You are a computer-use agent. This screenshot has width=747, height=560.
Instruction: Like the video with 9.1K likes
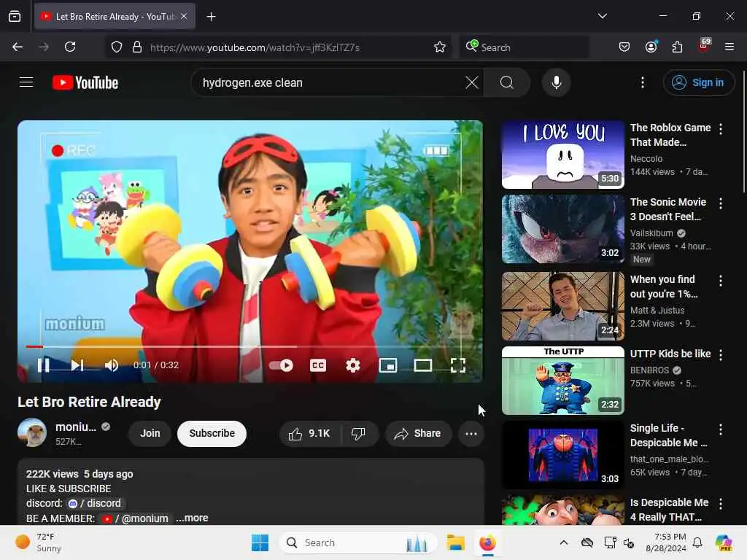[x=309, y=433]
